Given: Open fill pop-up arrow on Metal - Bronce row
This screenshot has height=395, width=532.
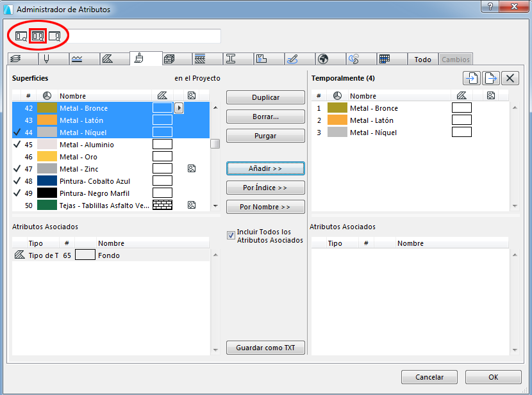Looking at the screenshot, I should [x=179, y=108].
